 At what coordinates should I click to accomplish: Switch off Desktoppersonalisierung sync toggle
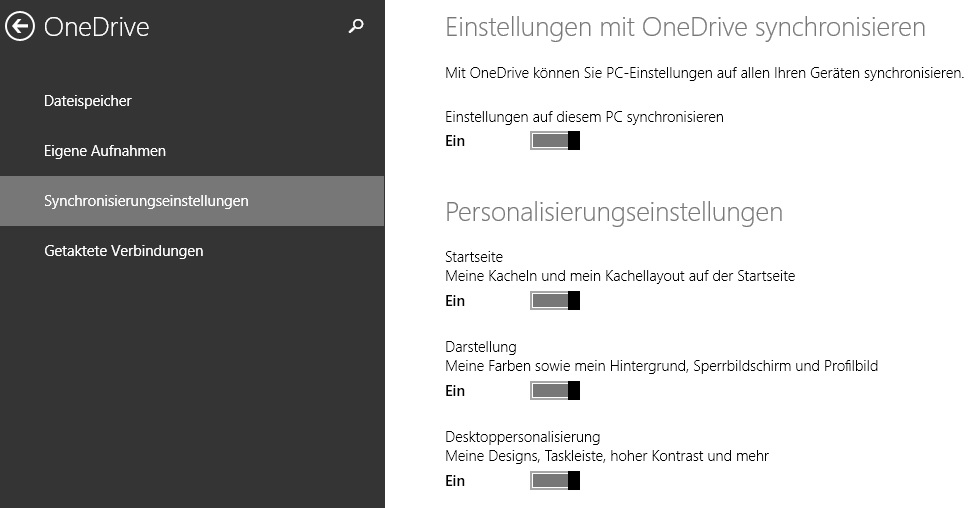point(555,481)
